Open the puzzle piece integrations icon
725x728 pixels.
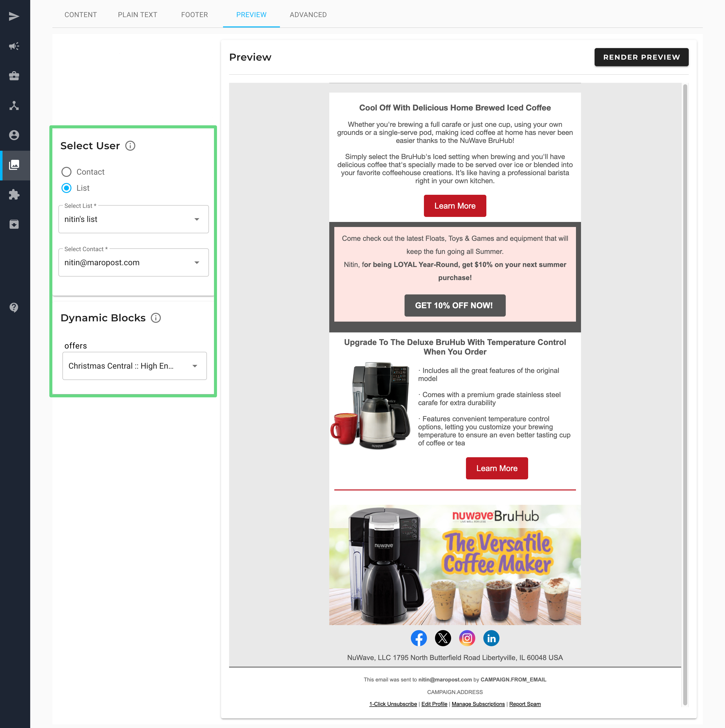[x=14, y=195]
